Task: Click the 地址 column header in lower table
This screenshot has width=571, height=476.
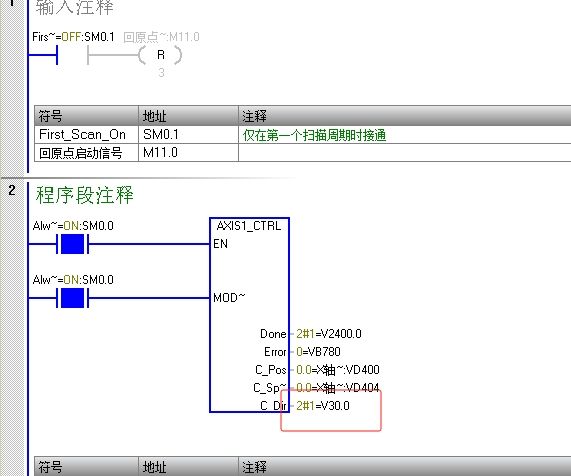Action: click(188, 467)
